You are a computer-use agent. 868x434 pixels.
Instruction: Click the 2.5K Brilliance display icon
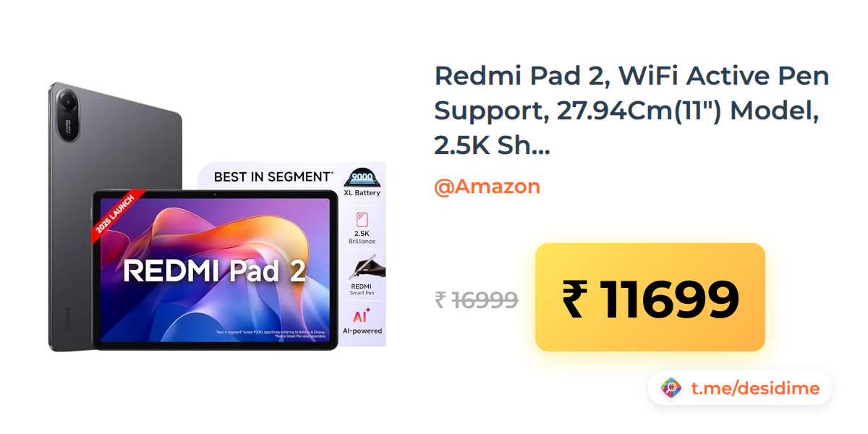(x=362, y=228)
